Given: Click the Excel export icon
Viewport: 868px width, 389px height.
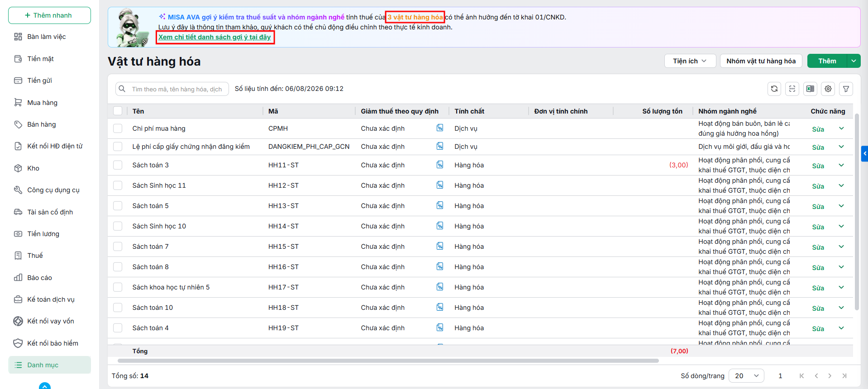Looking at the screenshot, I should 810,89.
